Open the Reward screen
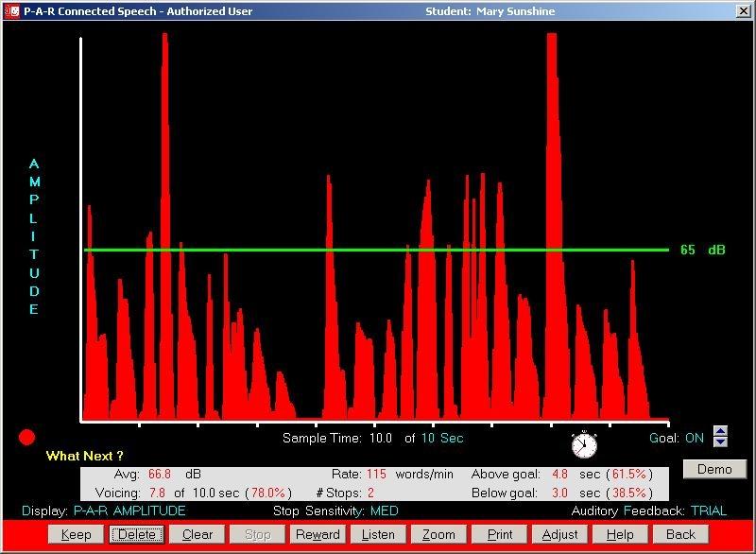The height and width of the screenshot is (554, 756). click(x=318, y=534)
